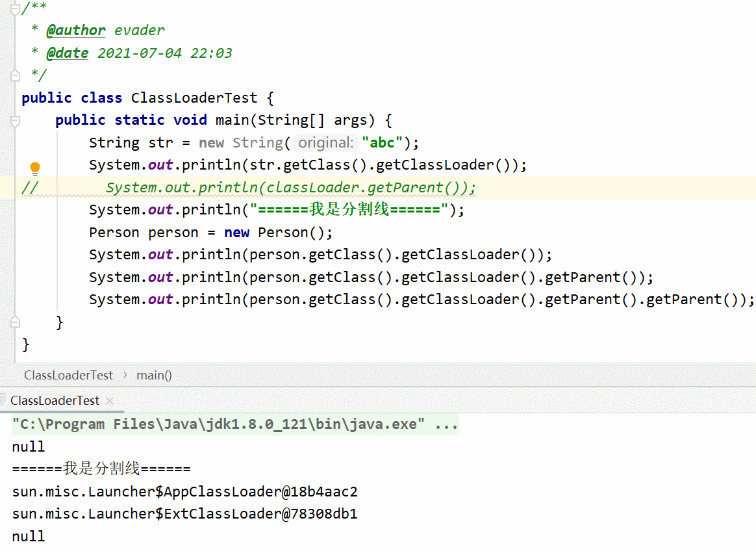Image resolution: width=756 pixels, height=553 pixels.
Task: Click the @date Javadoc tag
Action: [x=68, y=53]
